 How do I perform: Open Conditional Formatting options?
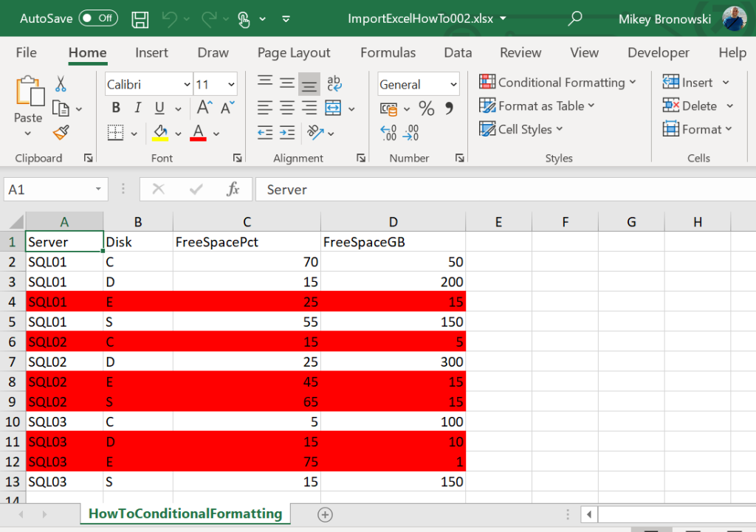557,82
